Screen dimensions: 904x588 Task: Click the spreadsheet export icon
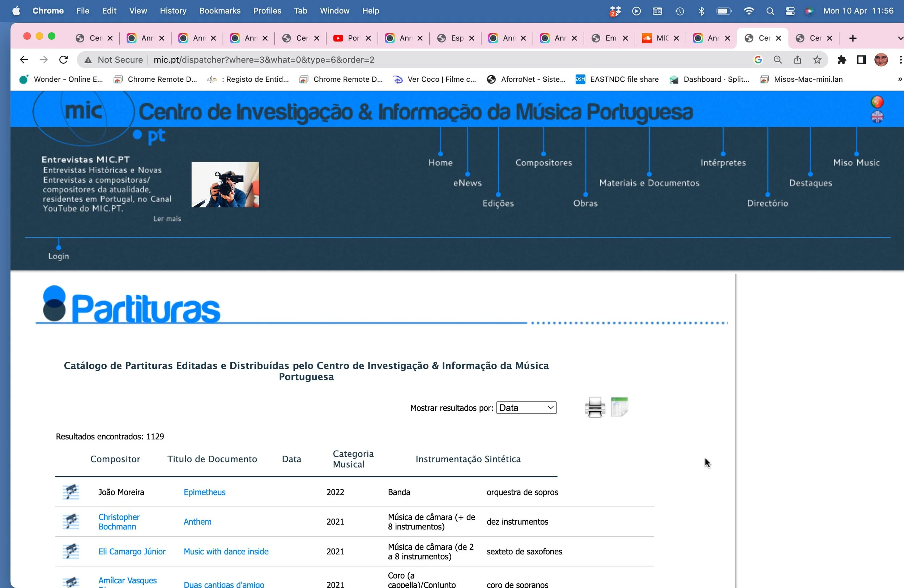tap(619, 407)
